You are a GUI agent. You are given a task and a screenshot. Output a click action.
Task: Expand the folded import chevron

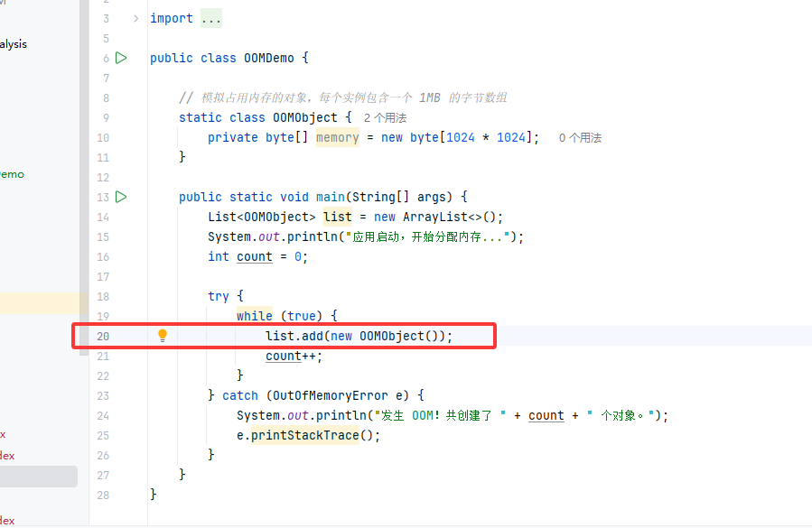pos(135,18)
